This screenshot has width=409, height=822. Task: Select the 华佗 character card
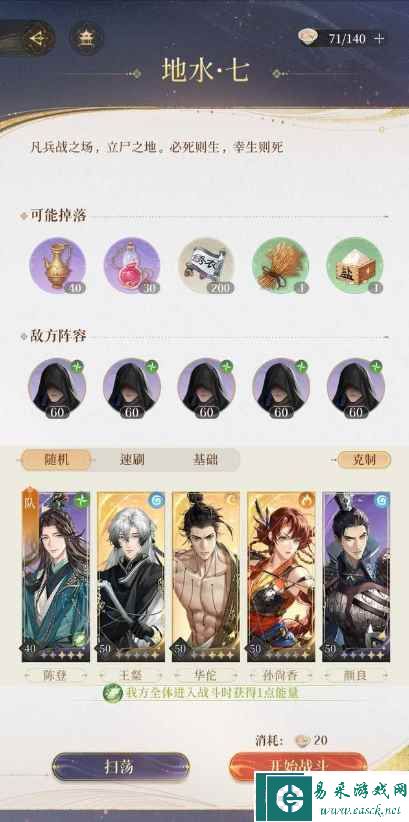click(x=206, y=577)
